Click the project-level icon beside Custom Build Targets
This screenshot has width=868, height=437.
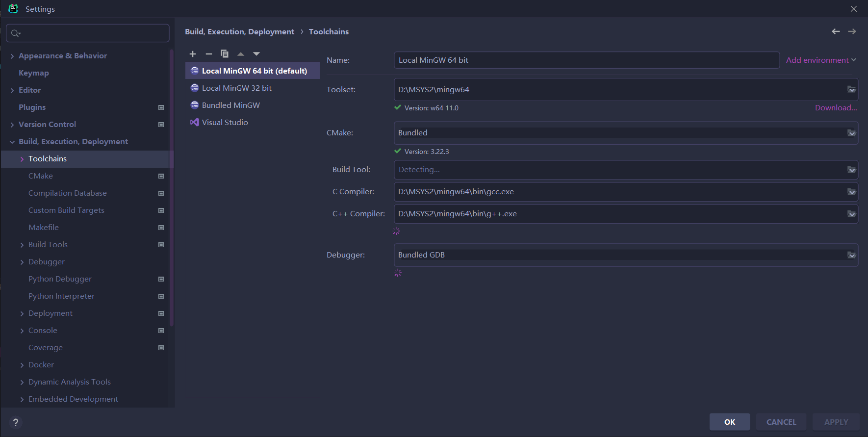[161, 210]
